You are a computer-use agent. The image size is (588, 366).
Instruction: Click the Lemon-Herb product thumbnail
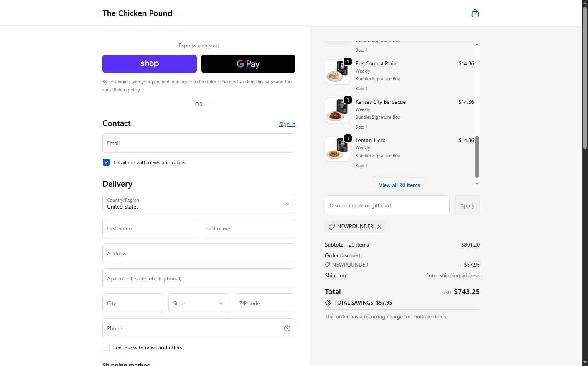click(338, 149)
